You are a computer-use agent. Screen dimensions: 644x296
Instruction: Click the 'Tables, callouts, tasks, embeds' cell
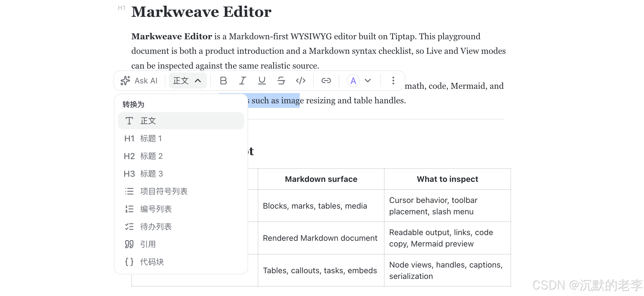(x=321, y=270)
